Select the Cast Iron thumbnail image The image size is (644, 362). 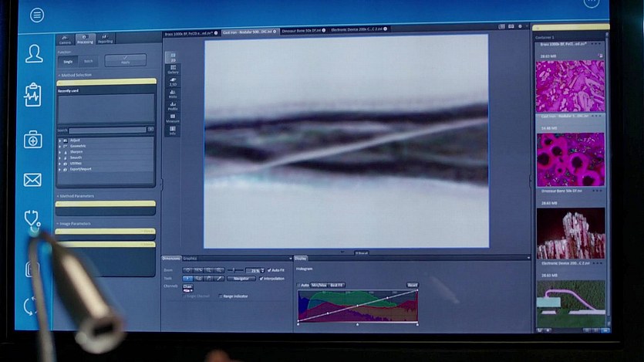coord(570,159)
